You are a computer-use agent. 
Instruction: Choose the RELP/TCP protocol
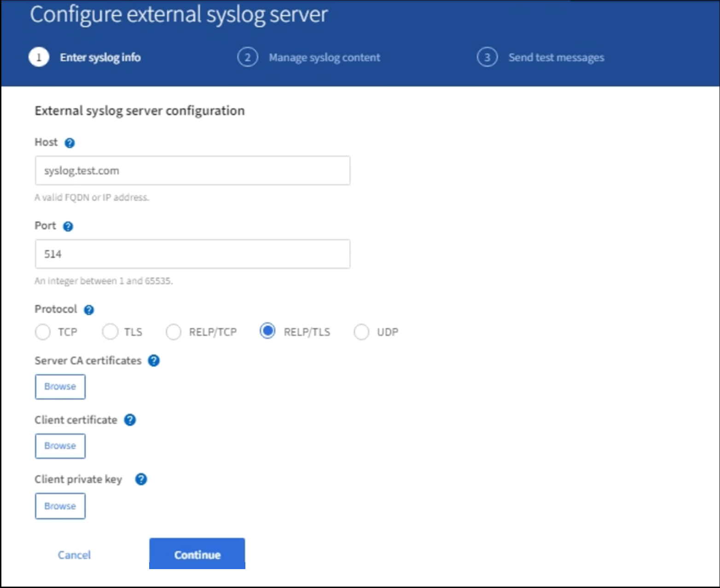click(x=174, y=332)
